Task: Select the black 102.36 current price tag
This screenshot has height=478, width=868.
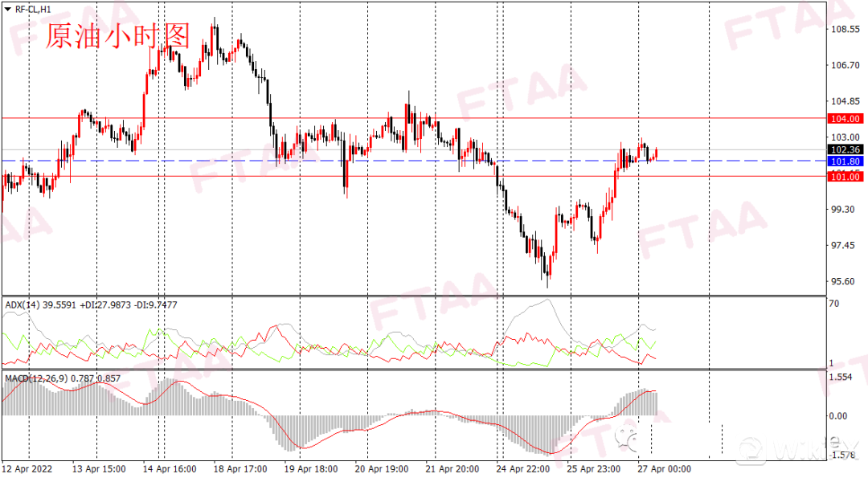Action: point(845,149)
